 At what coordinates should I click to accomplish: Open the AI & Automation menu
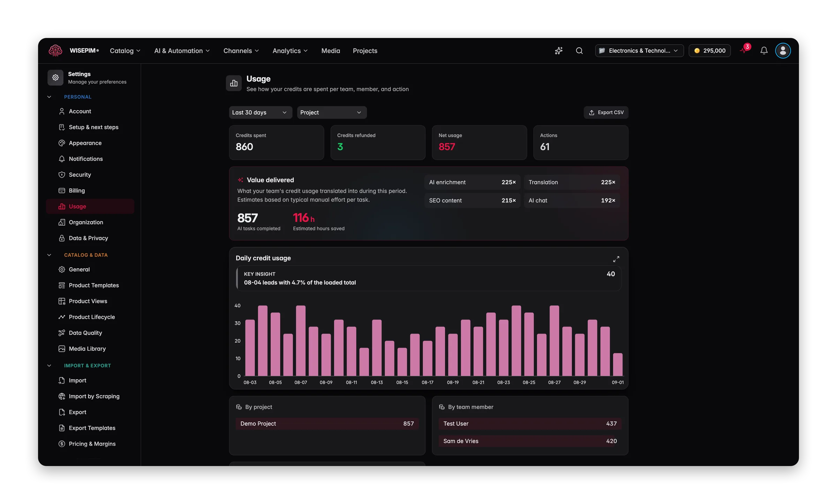[182, 51]
